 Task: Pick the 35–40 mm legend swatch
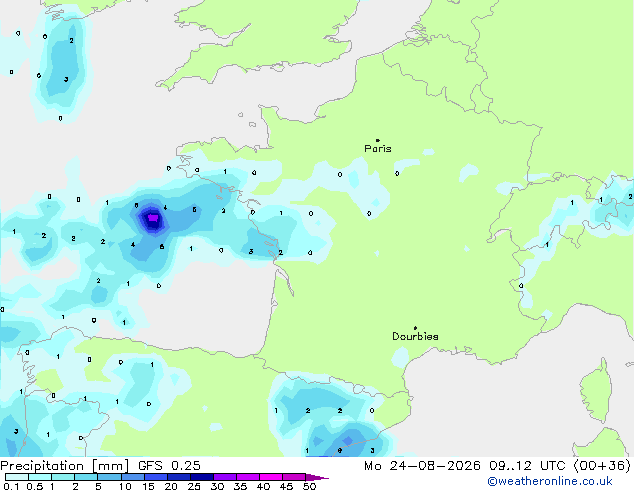[247, 477]
